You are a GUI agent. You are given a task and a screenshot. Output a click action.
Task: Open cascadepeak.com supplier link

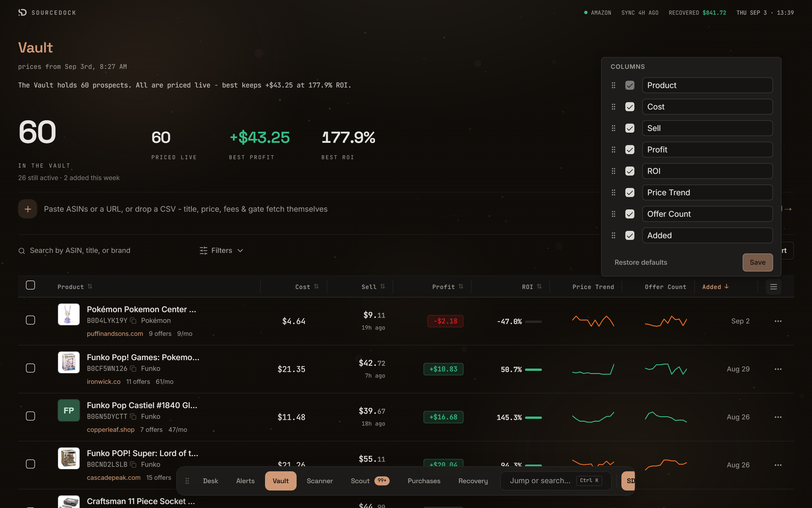(113, 478)
